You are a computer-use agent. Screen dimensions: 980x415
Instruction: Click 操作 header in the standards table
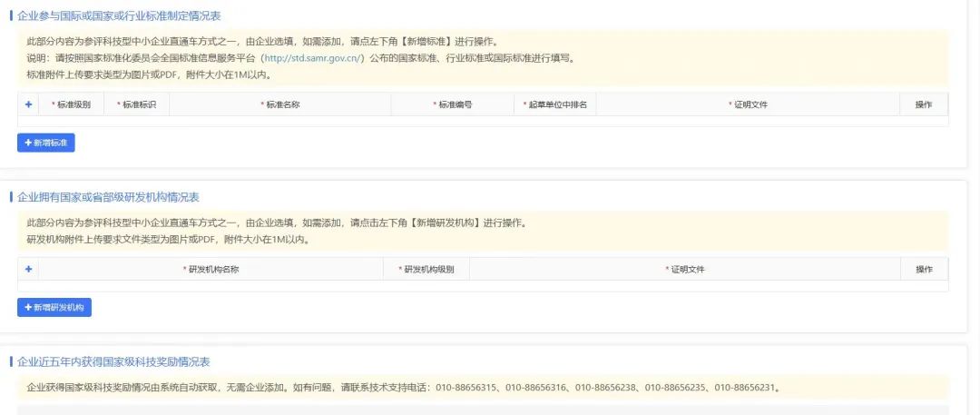click(924, 104)
